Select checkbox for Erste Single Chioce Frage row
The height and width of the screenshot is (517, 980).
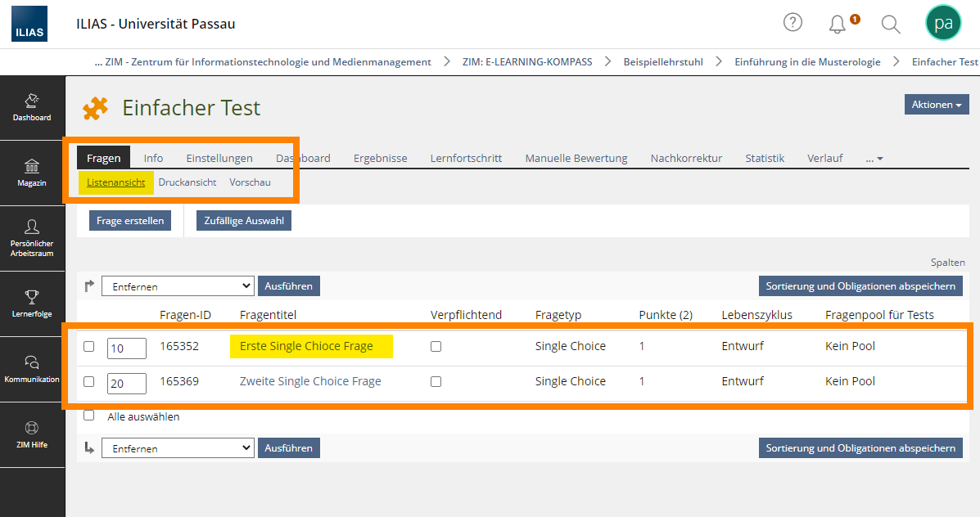[x=88, y=346]
